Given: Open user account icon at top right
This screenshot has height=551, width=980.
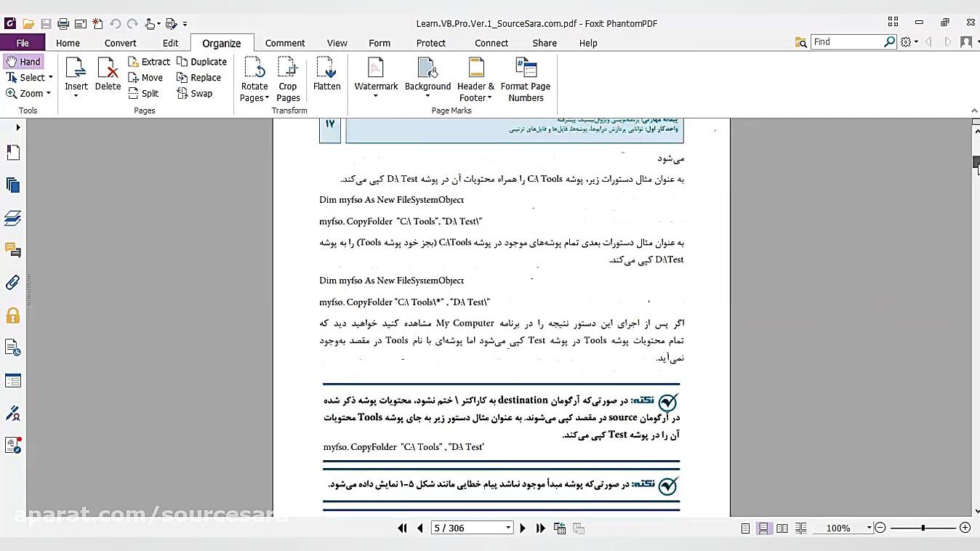Looking at the screenshot, I should (966, 42).
